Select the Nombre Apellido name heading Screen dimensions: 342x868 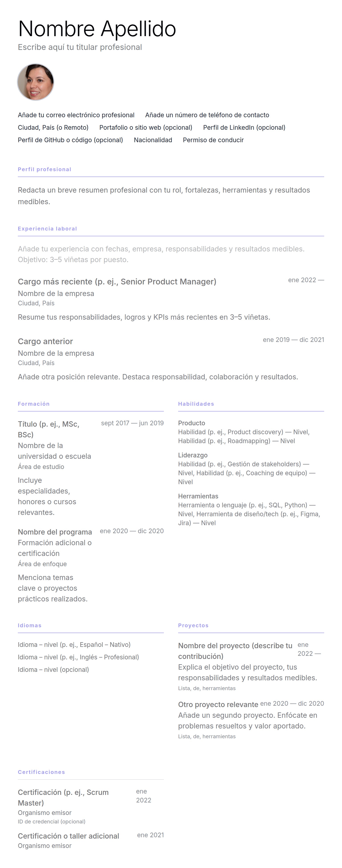[x=97, y=29]
